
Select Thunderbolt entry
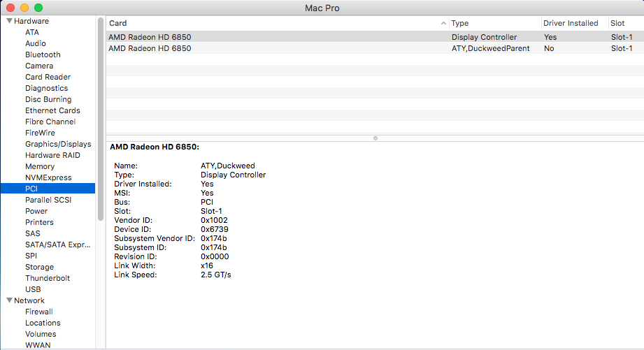48,278
